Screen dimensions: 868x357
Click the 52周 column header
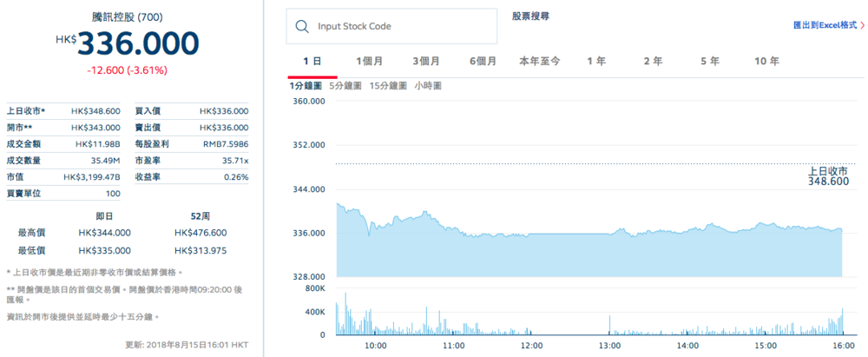tap(200, 216)
